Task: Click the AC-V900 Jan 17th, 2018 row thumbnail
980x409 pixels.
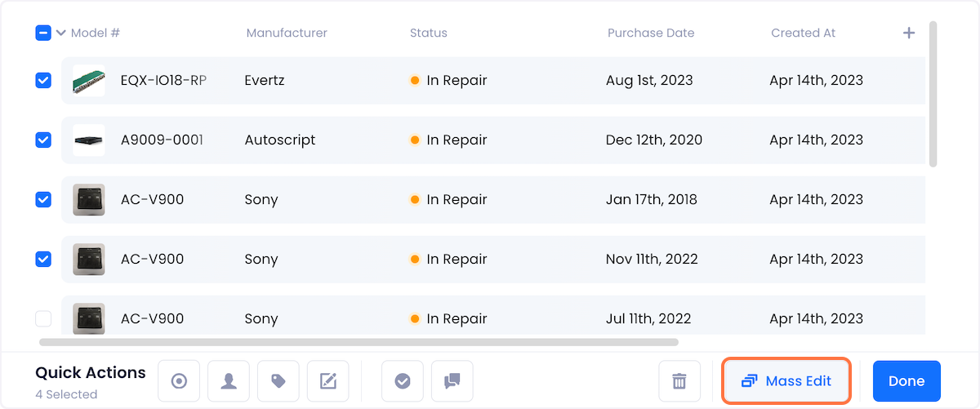Action: pyautogui.click(x=89, y=199)
